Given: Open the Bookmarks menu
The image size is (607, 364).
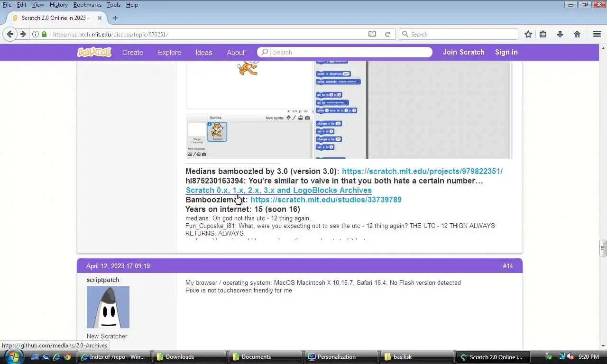Looking at the screenshot, I should pyautogui.click(x=87, y=5).
